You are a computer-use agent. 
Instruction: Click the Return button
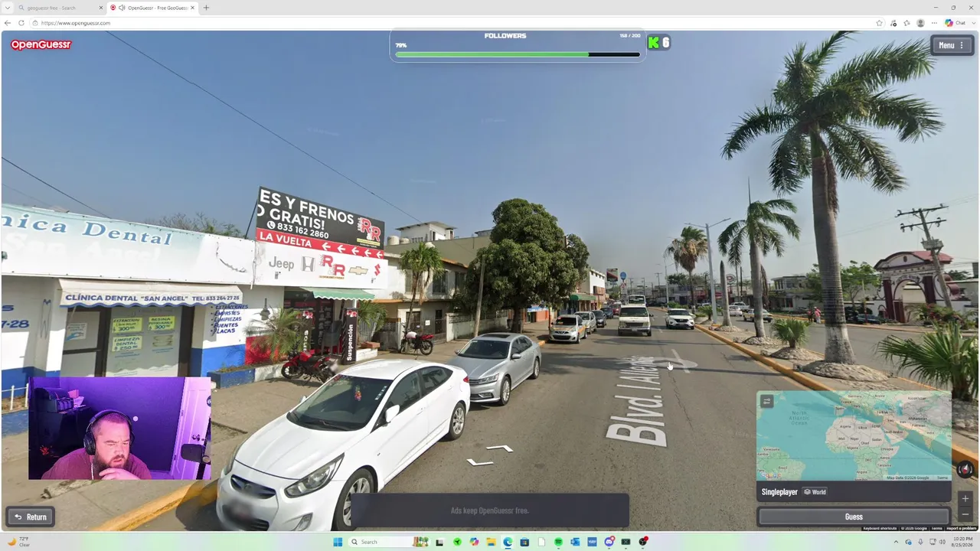31,517
